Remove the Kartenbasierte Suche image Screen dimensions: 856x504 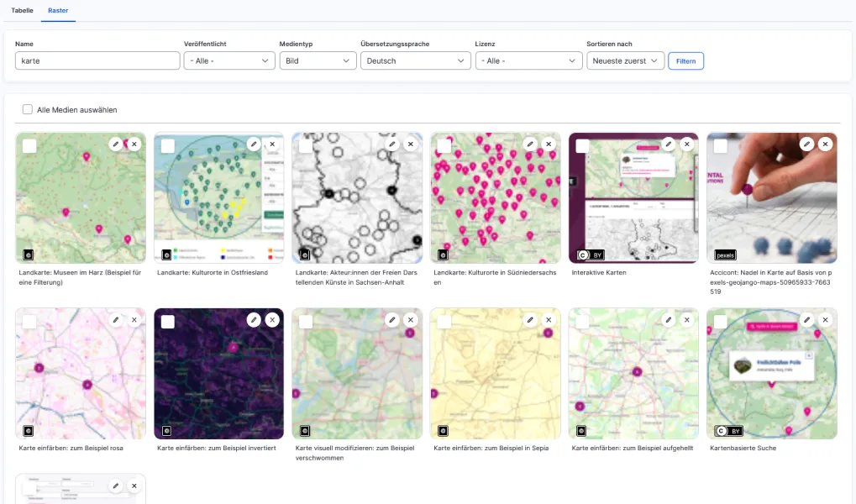click(x=826, y=320)
